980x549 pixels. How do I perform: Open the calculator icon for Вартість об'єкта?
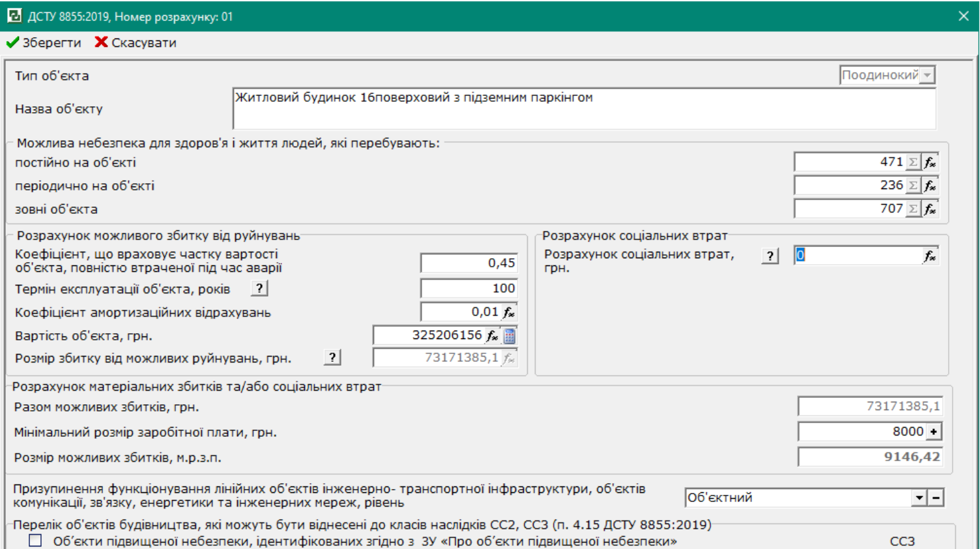click(510, 336)
